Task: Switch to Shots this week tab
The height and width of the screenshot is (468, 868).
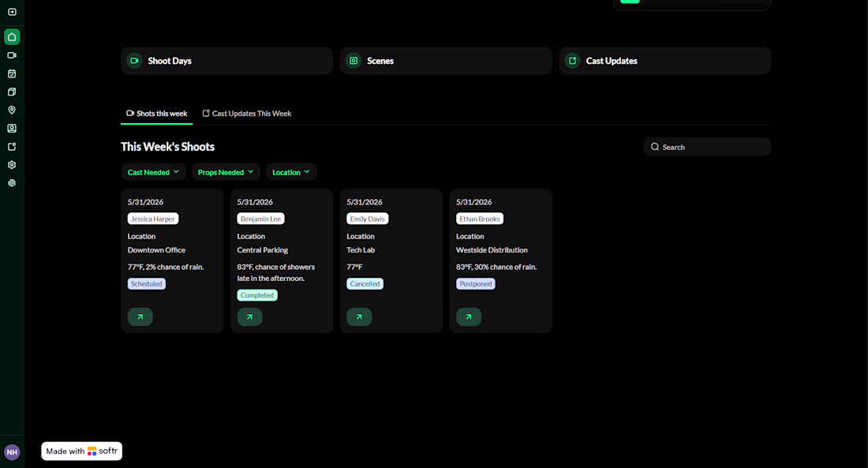Action: (157, 114)
